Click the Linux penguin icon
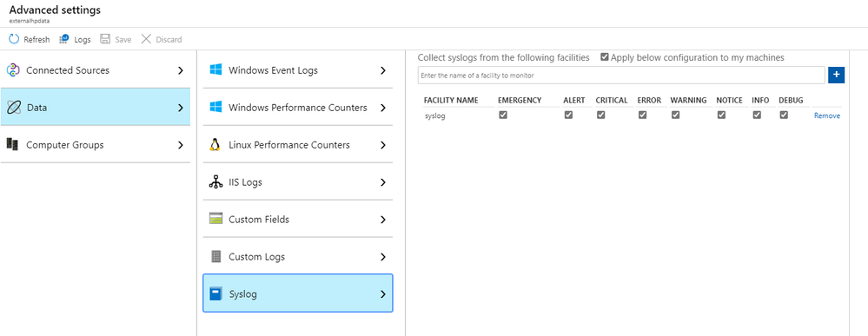The height and width of the screenshot is (336, 868). pos(215,144)
